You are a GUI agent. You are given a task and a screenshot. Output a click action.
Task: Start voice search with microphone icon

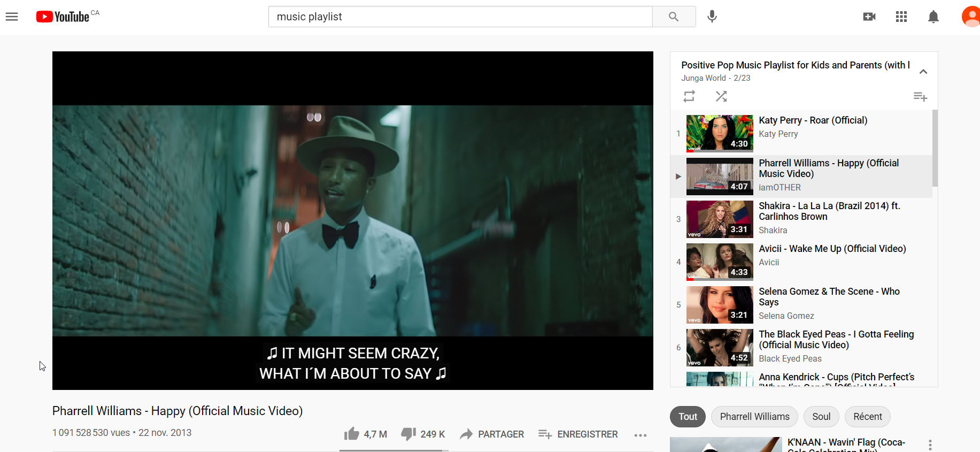[712, 17]
